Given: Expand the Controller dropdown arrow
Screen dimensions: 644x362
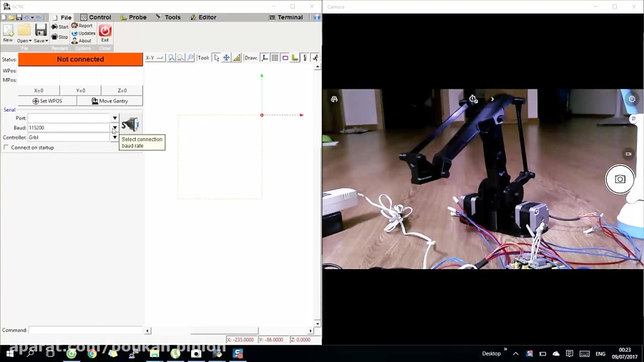Looking at the screenshot, I should (x=114, y=137).
